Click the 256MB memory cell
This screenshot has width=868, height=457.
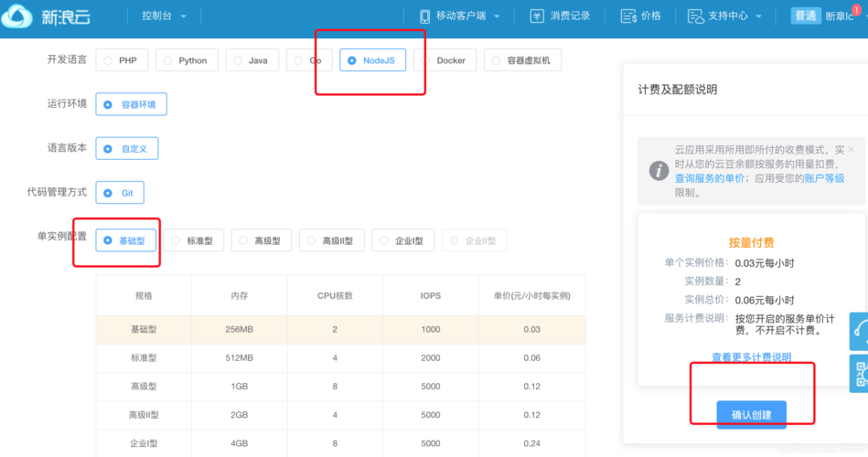click(x=239, y=329)
